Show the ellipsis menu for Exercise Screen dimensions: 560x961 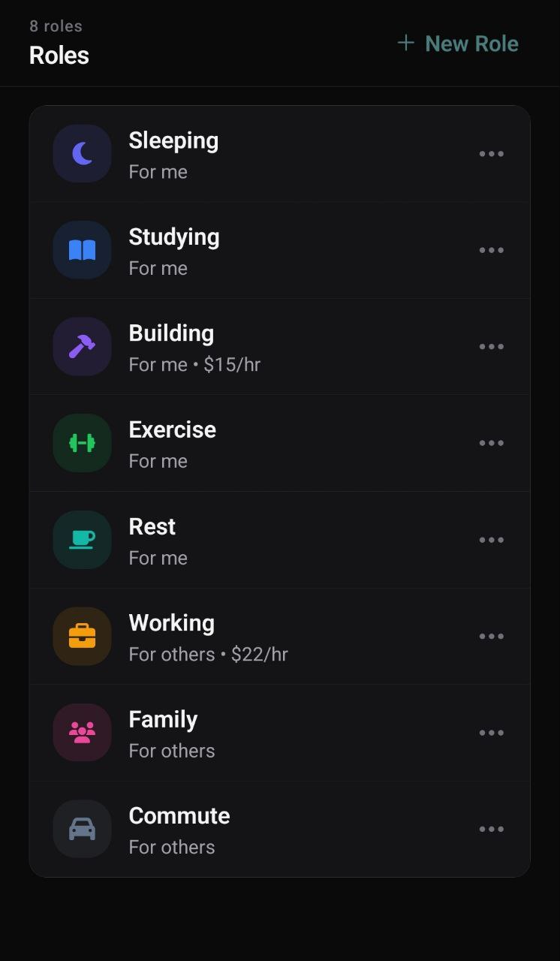pos(491,443)
